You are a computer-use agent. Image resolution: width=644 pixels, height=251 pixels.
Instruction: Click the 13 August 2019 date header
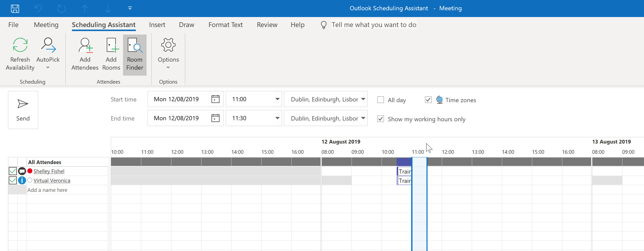click(611, 142)
